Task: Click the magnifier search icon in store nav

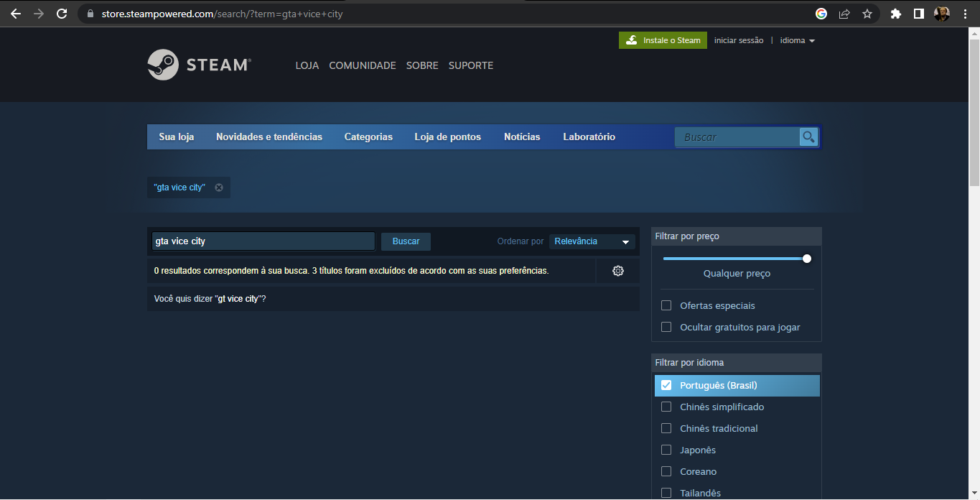Action: click(809, 137)
